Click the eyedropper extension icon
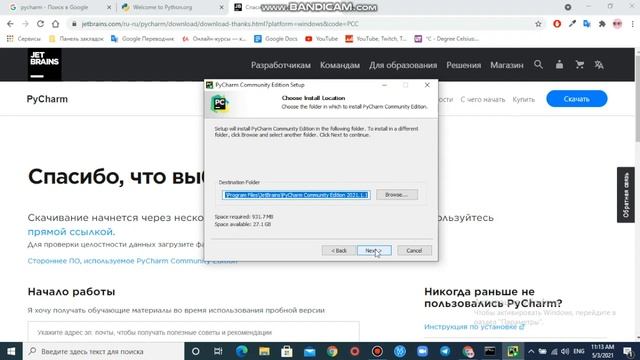This screenshot has width=640, height=360. coord(572,24)
